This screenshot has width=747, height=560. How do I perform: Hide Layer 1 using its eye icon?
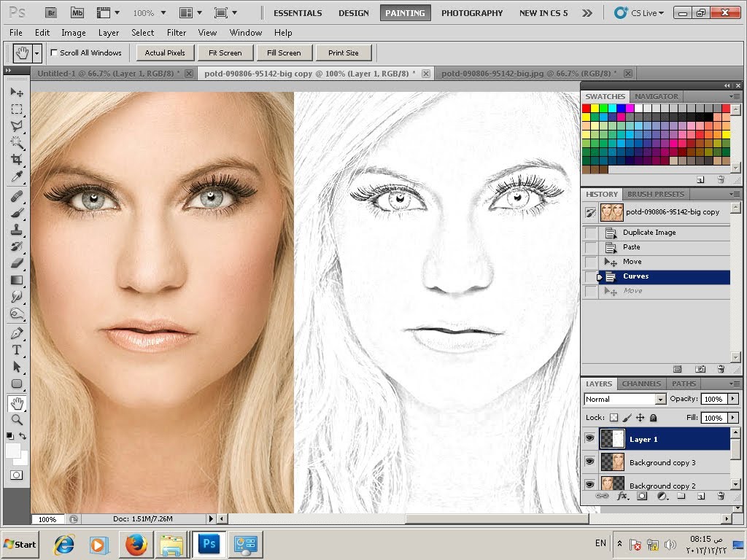[x=589, y=438]
